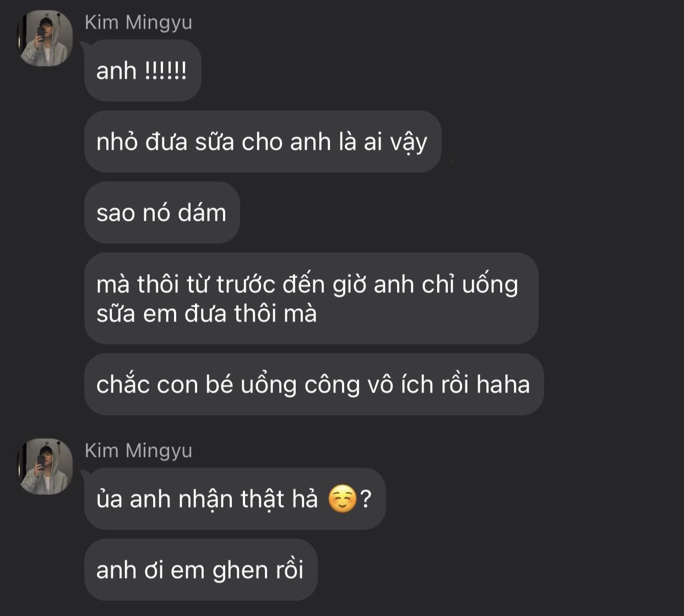Click the word 'dám' in the third message
Image resolution: width=684 pixels, height=616 pixels.
point(202,213)
